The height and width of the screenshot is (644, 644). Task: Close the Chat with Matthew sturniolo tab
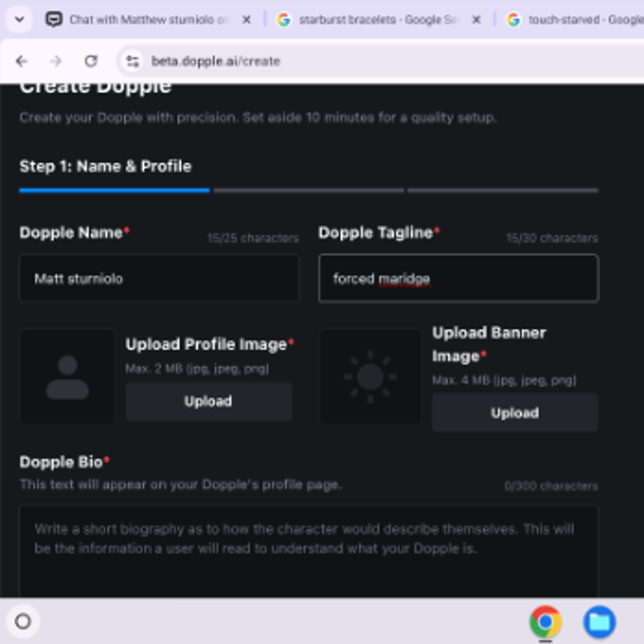pos(246,20)
